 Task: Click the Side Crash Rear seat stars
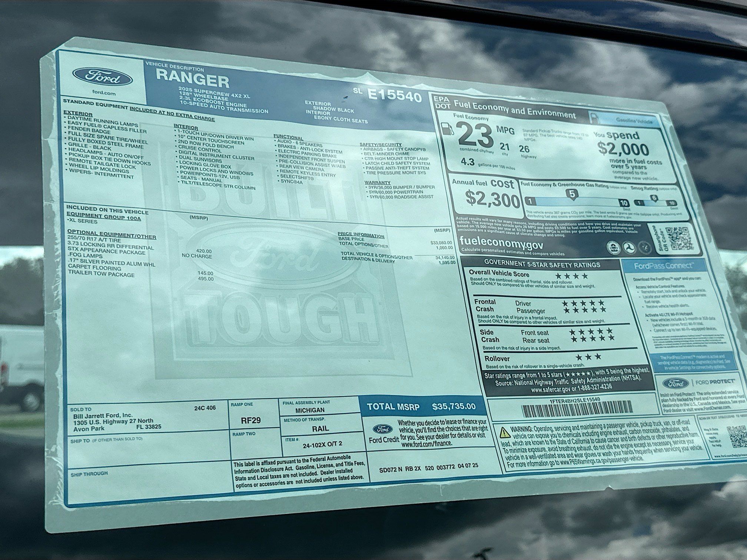tap(592, 338)
